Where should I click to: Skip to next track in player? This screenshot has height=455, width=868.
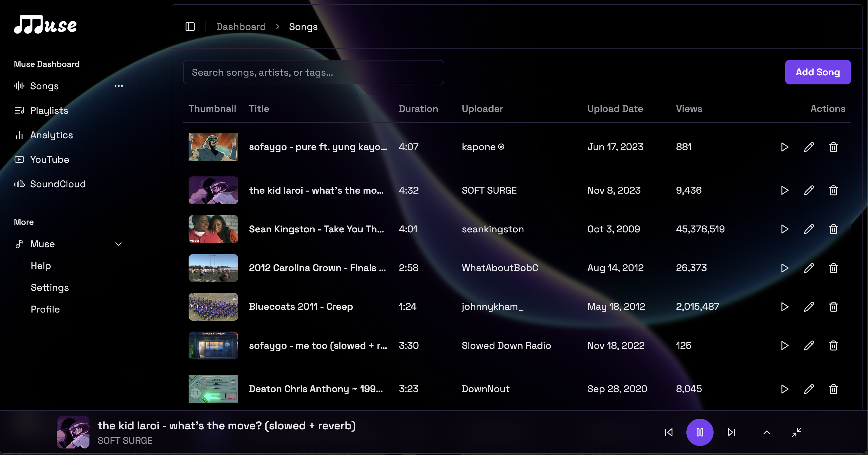(731, 432)
